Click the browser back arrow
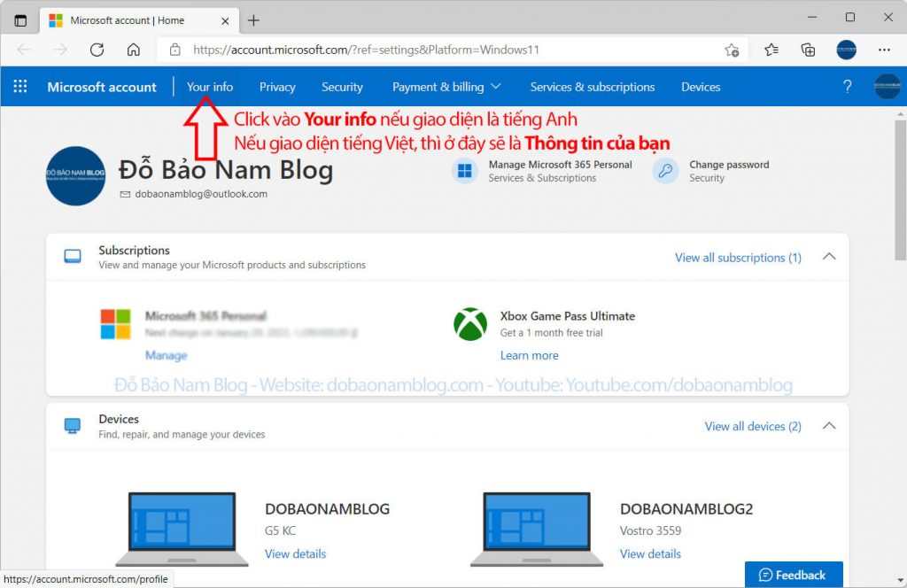Screen dimensions: 907x588 [24, 50]
